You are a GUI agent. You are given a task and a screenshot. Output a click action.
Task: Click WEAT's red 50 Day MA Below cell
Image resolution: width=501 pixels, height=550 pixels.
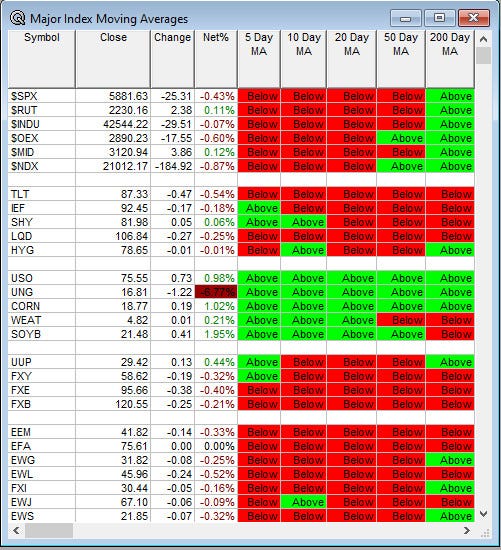click(x=401, y=320)
